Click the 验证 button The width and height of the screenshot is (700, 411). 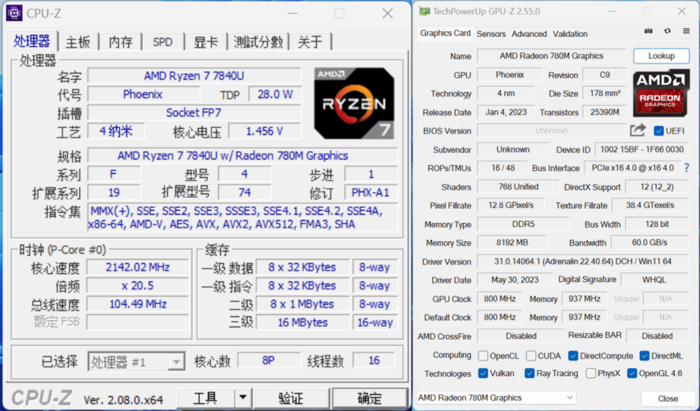tap(291, 397)
